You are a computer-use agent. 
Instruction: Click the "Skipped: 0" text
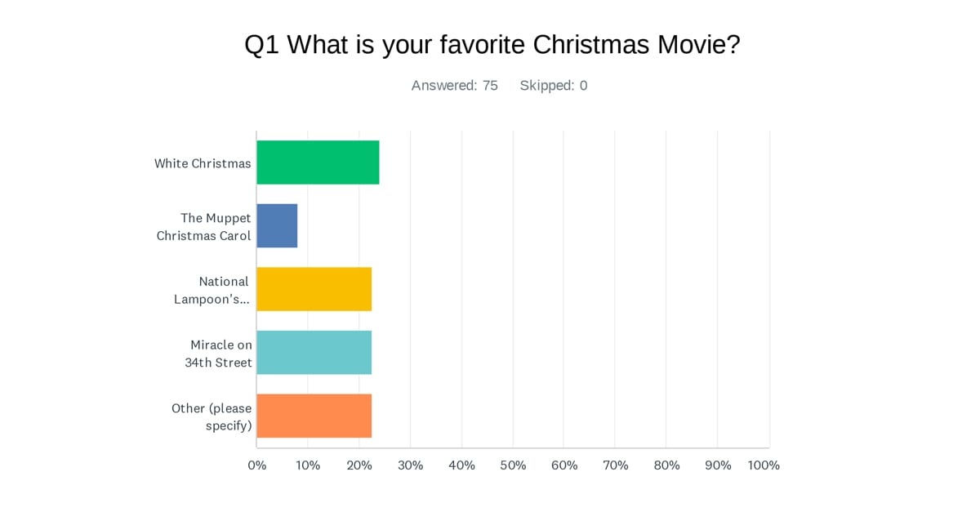pos(554,86)
